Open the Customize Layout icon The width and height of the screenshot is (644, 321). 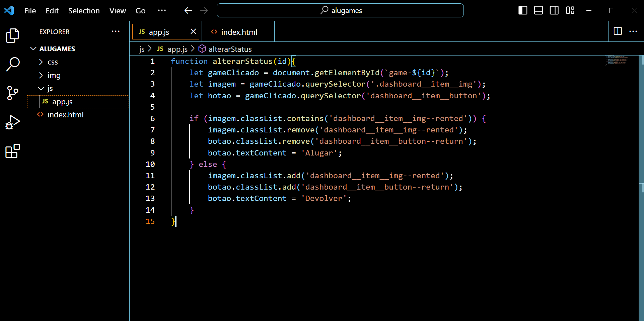570,10
